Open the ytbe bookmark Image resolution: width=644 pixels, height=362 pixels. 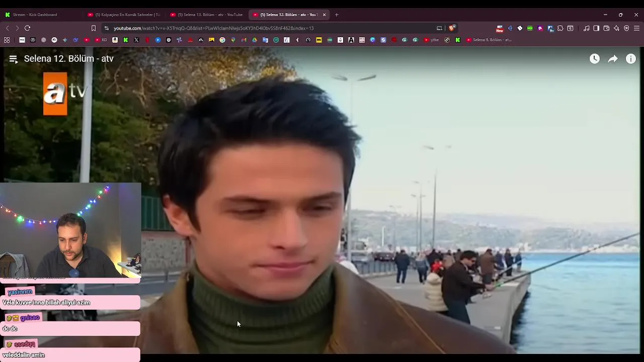point(431,40)
